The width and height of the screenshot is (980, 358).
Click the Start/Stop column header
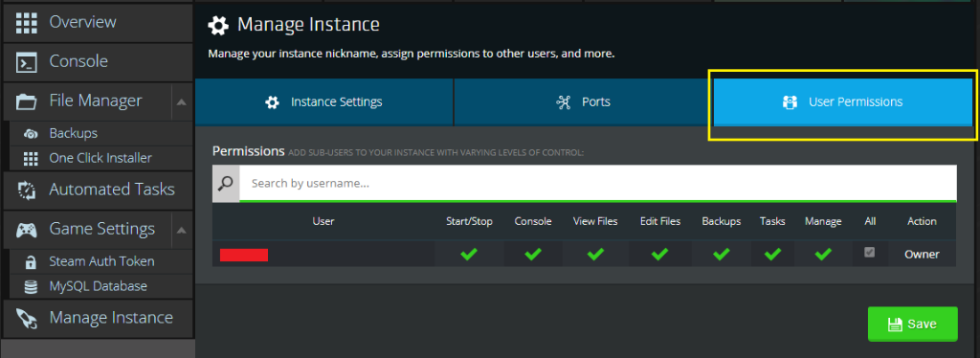469,221
